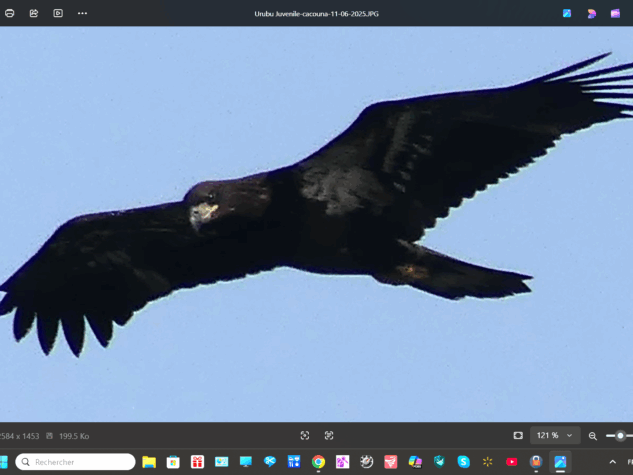Open Skype from the taskbar

463,462
